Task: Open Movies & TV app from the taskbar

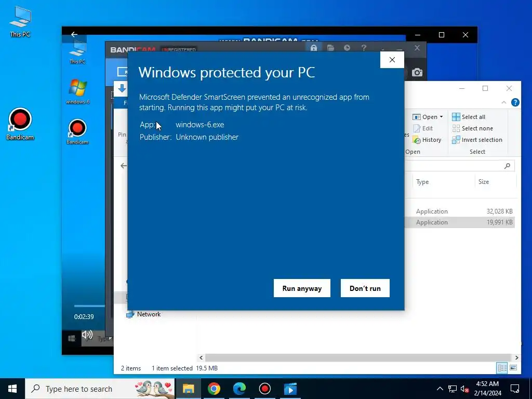Action: [x=290, y=389]
